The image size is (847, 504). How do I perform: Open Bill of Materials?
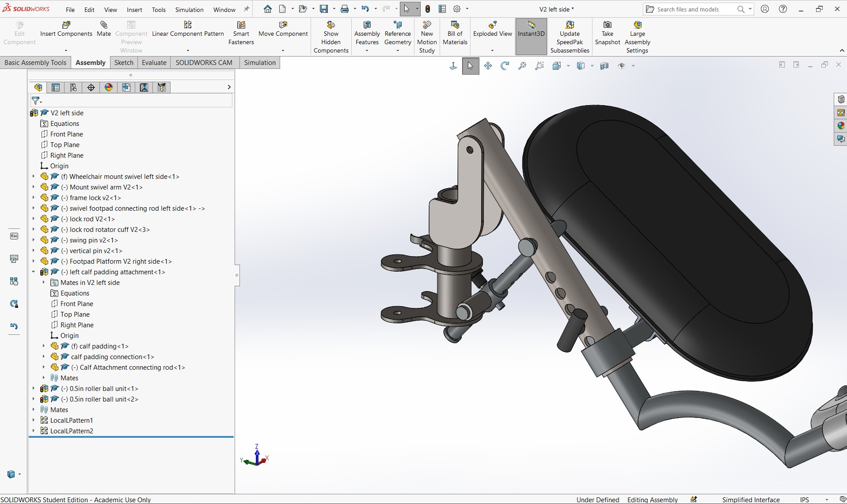(x=455, y=33)
